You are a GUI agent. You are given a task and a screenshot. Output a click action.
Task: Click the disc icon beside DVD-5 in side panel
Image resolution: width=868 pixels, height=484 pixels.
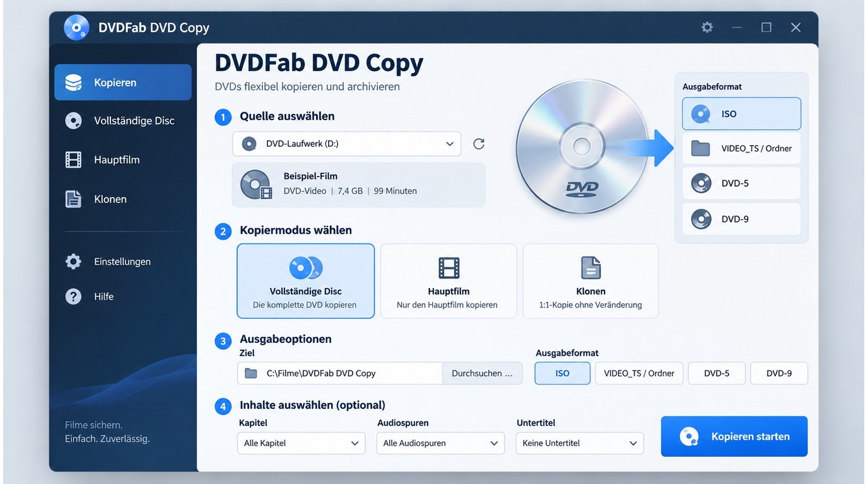(x=701, y=183)
